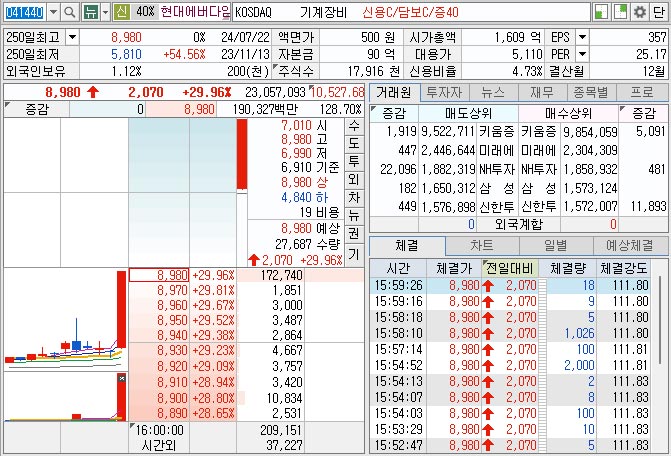Switch to the 프로 tab
The height and width of the screenshot is (456, 671).
(x=641, y=92)
